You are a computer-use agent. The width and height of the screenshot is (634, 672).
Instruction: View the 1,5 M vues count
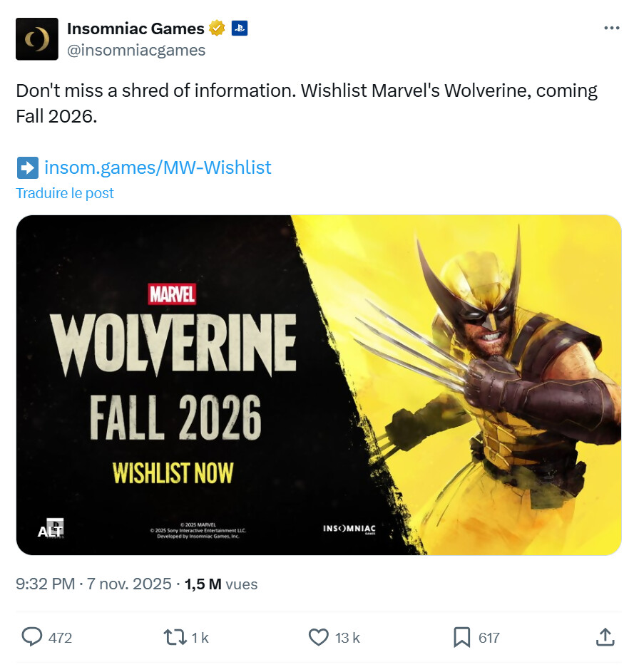point(221,584)
